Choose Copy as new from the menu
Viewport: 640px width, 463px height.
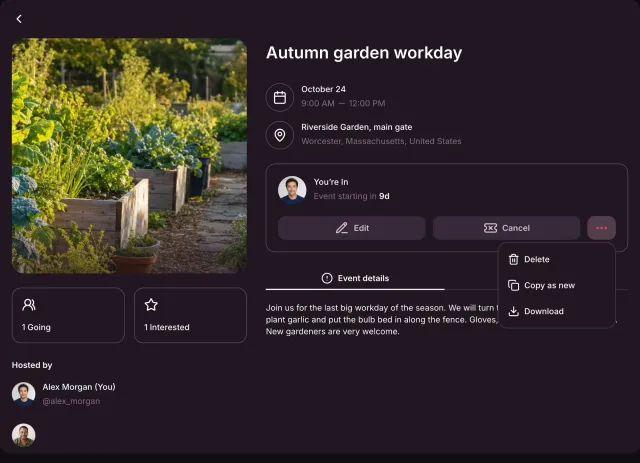click(x=556, y=285)
